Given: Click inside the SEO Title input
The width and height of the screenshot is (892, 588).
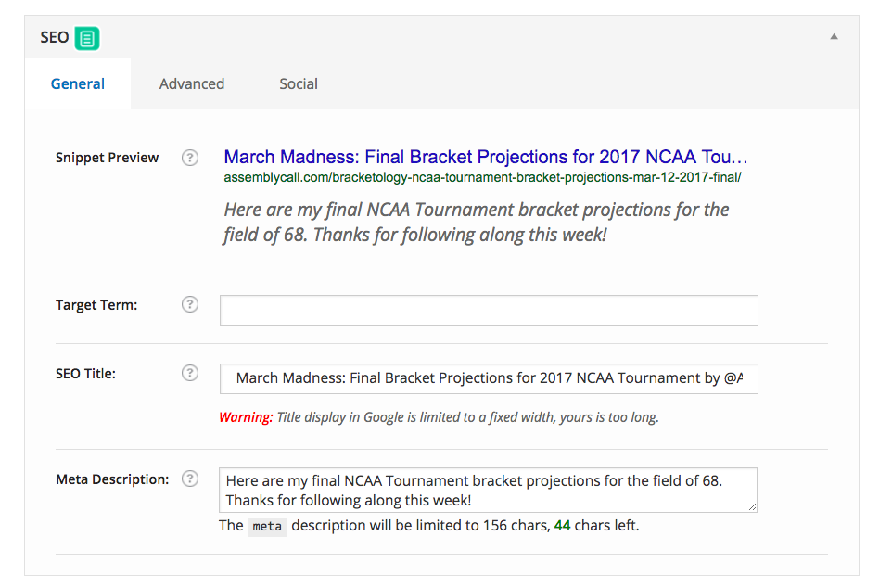Looking at the screenshot, I should [489, 378].
